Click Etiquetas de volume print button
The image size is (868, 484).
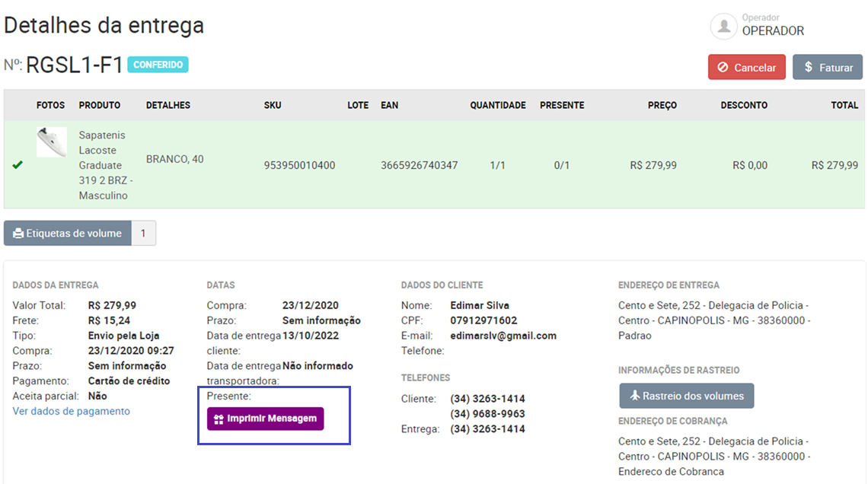coord(68,234)
